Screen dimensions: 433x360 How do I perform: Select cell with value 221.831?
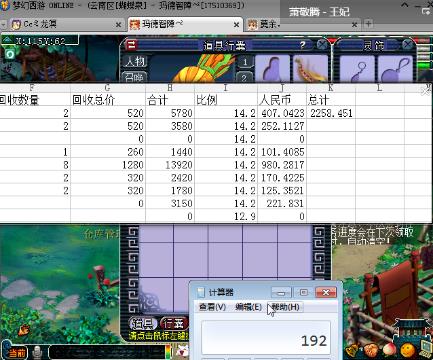[x=282, y=203]
